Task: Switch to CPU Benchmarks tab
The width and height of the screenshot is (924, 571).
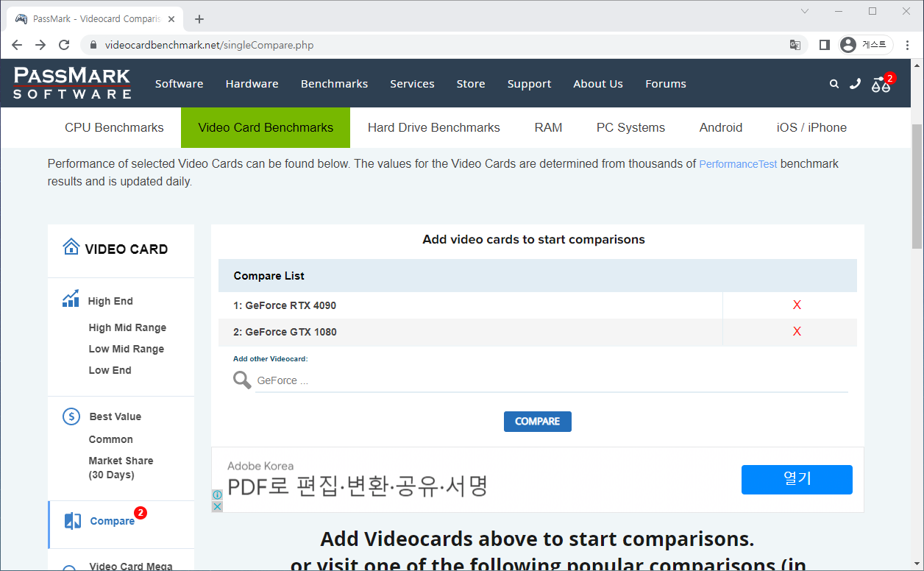Action: click(114, 127)
